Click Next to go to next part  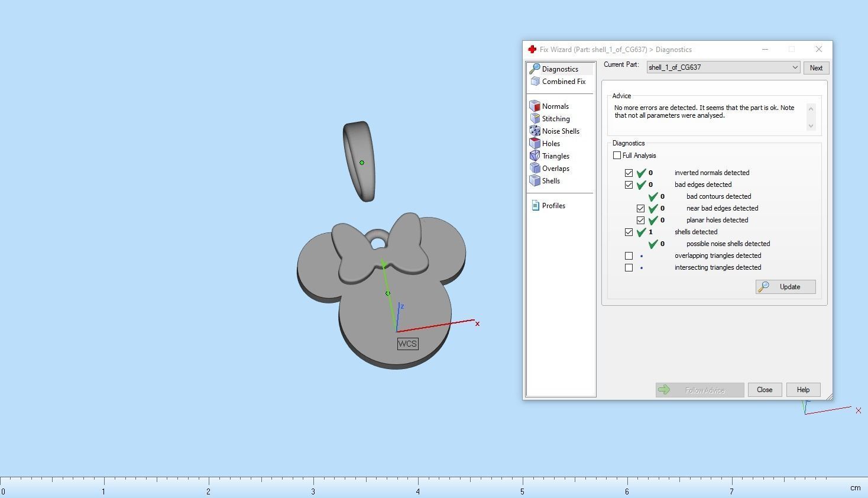[816, 68]
